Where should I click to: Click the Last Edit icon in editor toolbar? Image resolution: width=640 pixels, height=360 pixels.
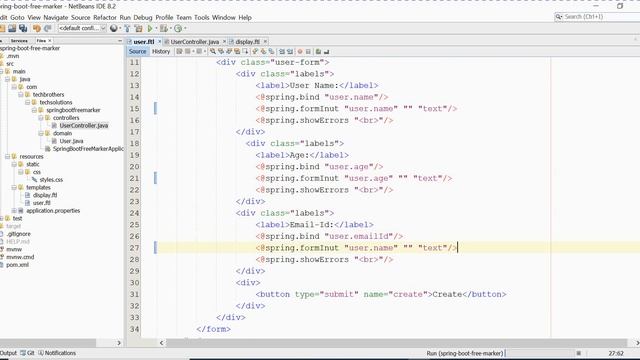coord(179,51)
